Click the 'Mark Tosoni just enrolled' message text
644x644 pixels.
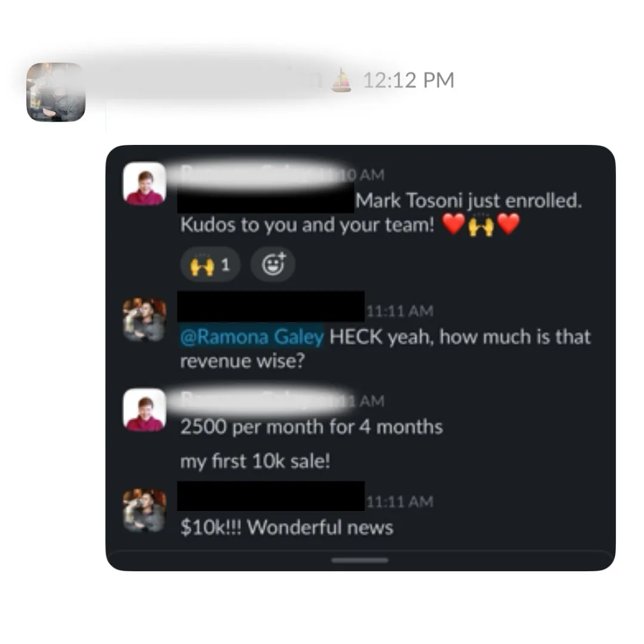click(469, 201)
